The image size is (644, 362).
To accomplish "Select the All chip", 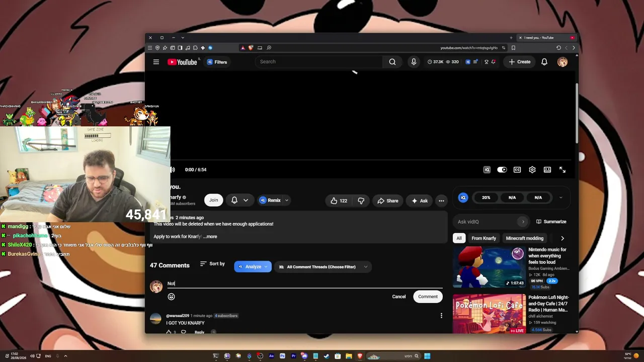I will tap(459, 238).
